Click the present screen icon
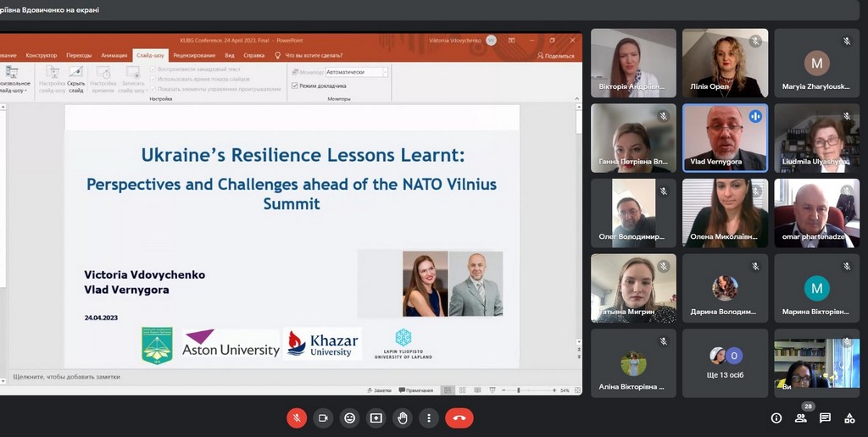This screenshot has width=868, height=437. (x=376, y=418)
